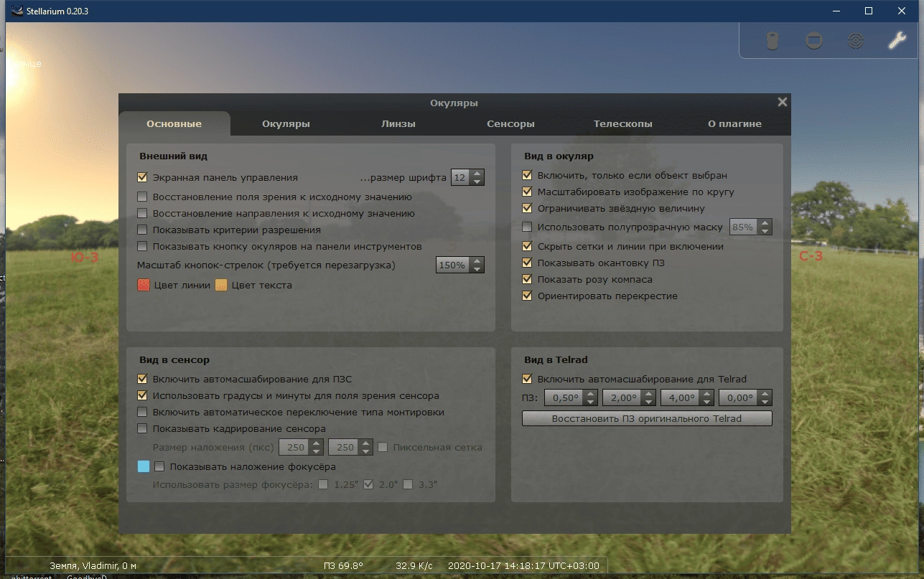Click the ПЗ 69.8° status value
Image resolution: width=924 pixels, height=579 pixels.
pyautogui.click(x=344, y=565)
